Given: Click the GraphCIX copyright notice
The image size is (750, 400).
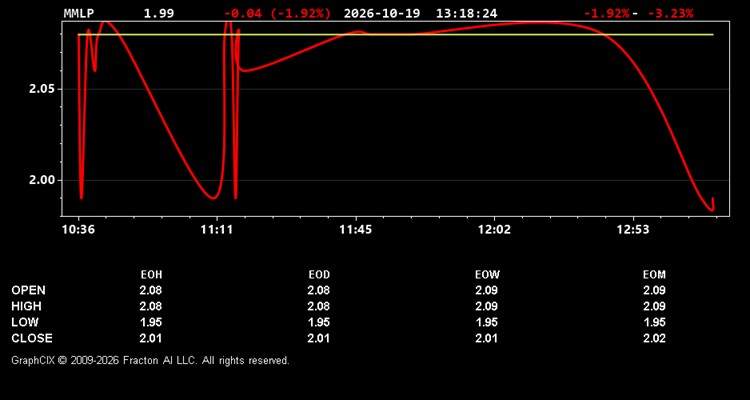Looking at the screenshot, I should (x=150, y=360).
